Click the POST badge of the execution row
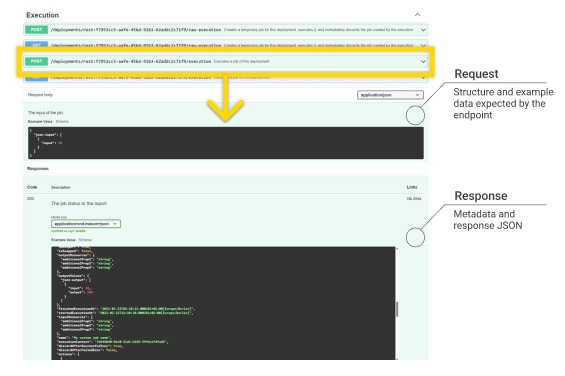 coord(36,61)
